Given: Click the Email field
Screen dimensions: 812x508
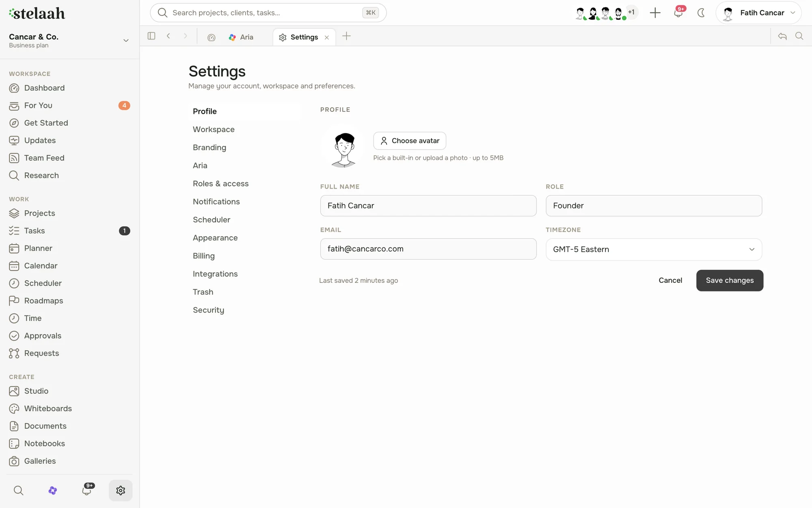Looking at the screenshot, I should click(x=428, y=249).
